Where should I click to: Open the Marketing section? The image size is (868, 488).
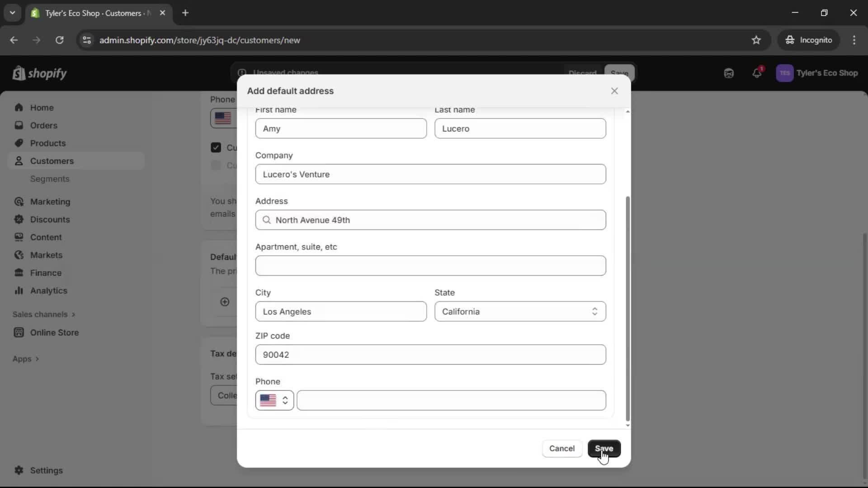pyautogui.click(x=50, y=202)
